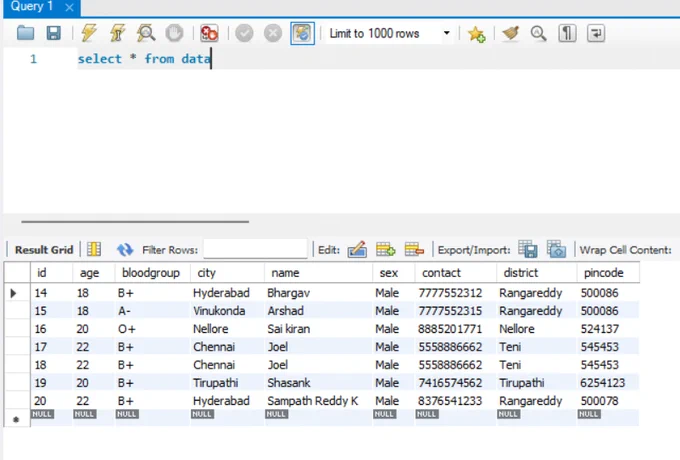Click the sex column header
The width and height of the screenshot is (680, 460).
pos(394,273)
